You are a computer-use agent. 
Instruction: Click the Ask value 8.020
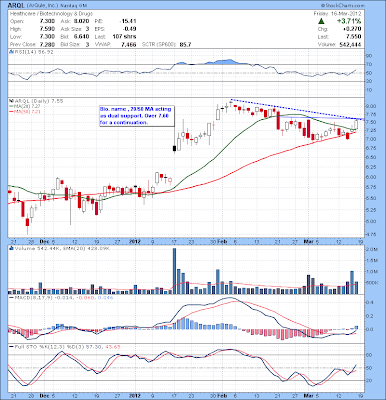click(82, 21)
